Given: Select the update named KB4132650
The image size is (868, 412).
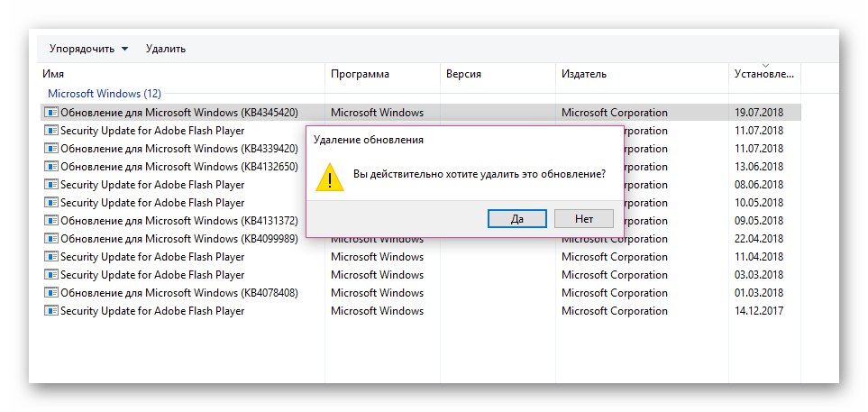Looking at the screenshot, I should [179, 167].
